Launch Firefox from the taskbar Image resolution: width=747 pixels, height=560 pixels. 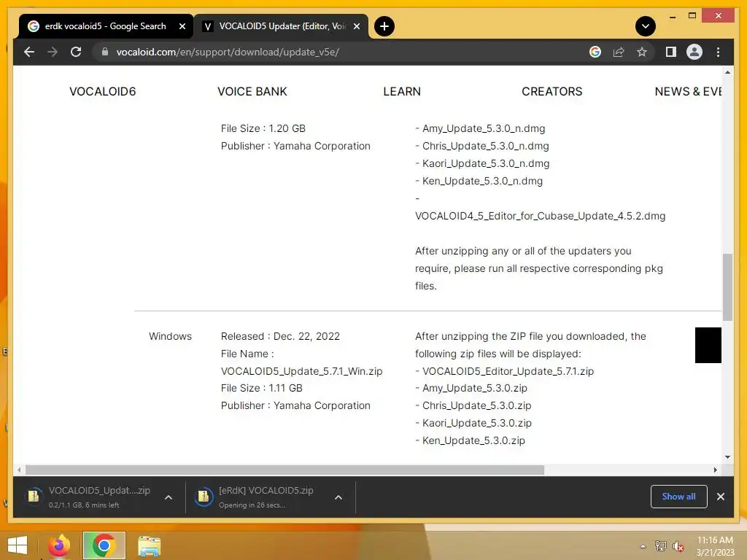point(59,545)
